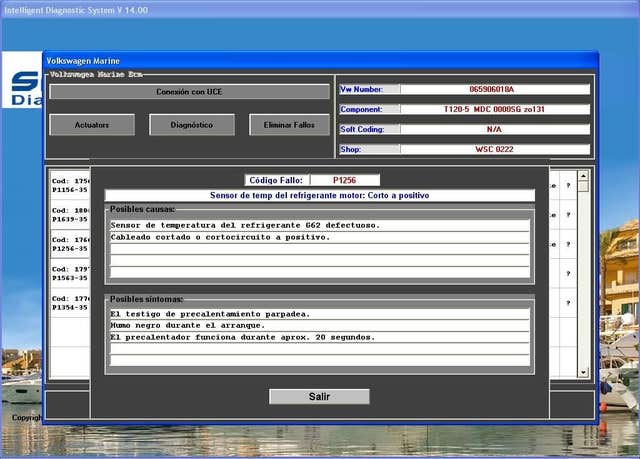Click the fault list scrollbar up arrow
Viewport: 640px width, 459px height.
(x=584, y=175)
